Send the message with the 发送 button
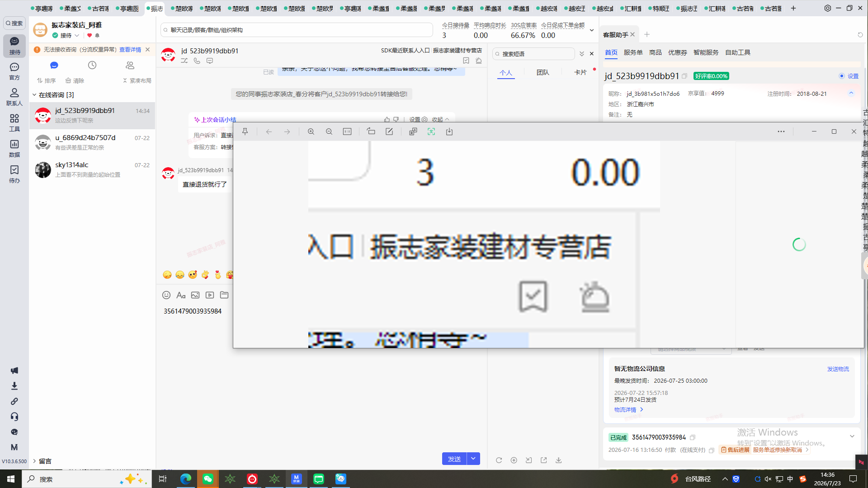This screenshot has height=488, width=868. (454, 459)
